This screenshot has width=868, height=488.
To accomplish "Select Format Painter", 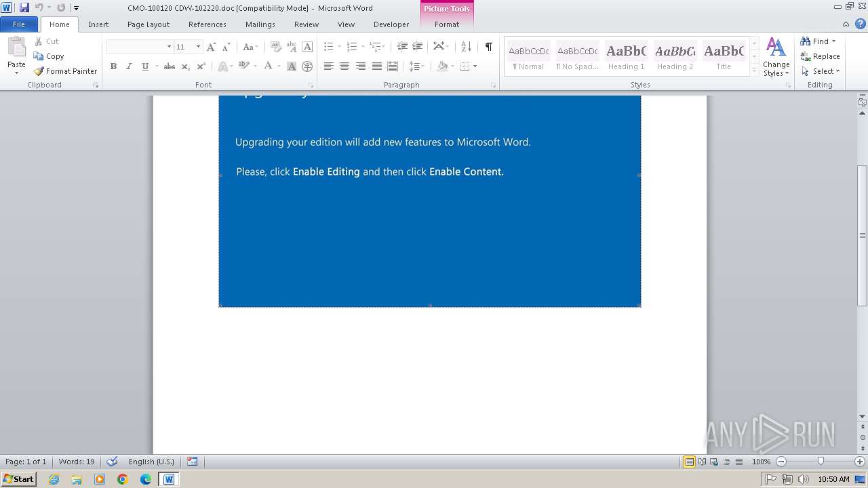I will tap(65, 71).
